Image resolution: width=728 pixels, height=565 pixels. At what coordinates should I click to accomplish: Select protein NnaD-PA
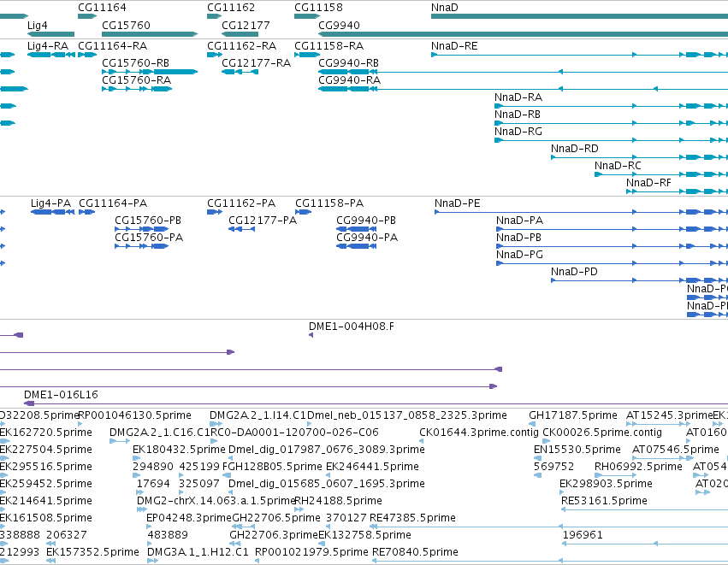tap(612, 229)
